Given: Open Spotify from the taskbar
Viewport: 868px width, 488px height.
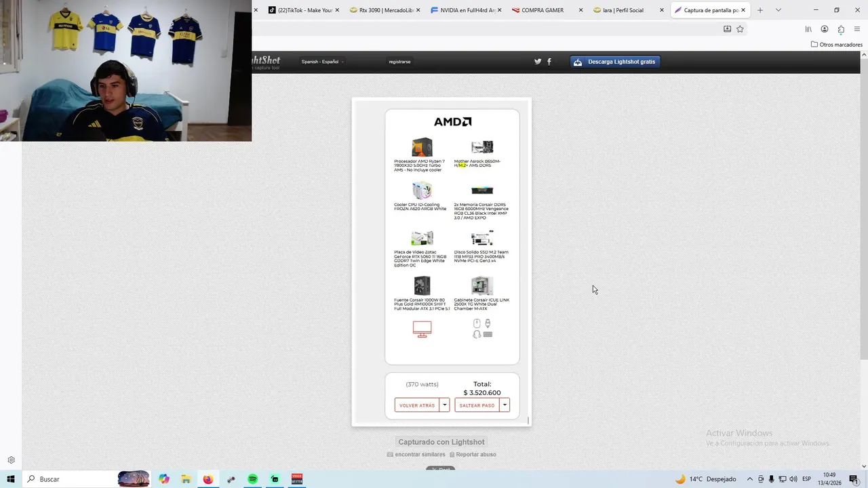Looking at the screenshot, I should tap(252, 479).
